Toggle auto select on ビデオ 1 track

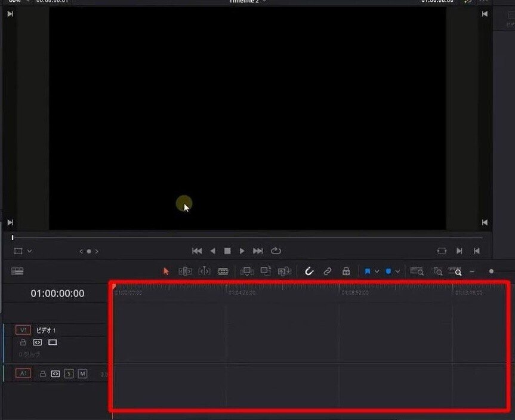coord(38,342)
